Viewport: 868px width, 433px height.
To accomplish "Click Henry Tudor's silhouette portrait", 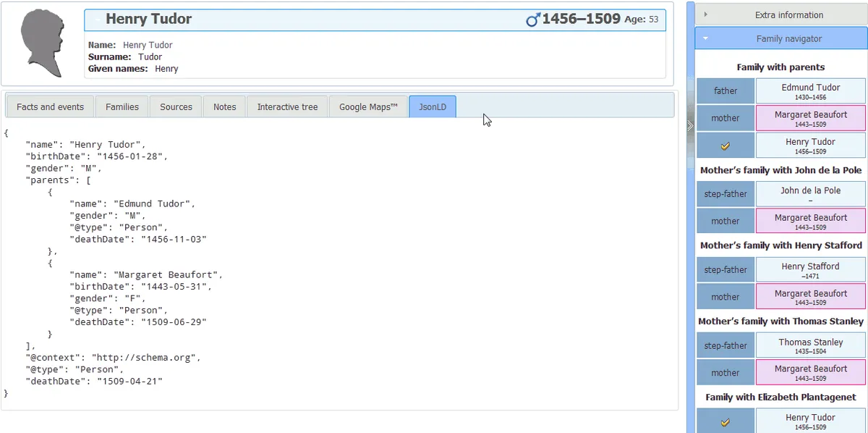I will click(x=43, y=43).
